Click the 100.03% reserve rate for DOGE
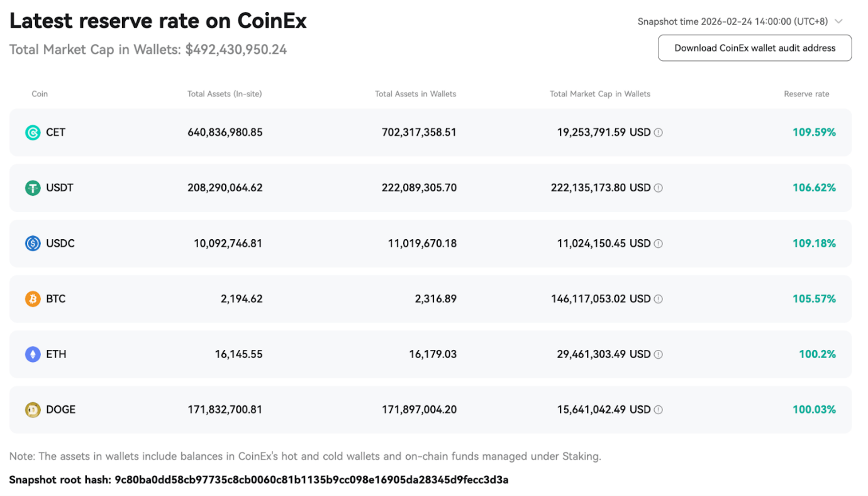Screen dimensions: 868x496 pyautogui.click(x=814, y=409)
